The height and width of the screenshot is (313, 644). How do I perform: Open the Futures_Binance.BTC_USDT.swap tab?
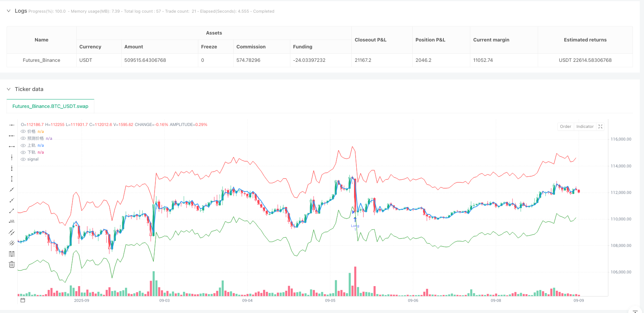click(50, 106)
